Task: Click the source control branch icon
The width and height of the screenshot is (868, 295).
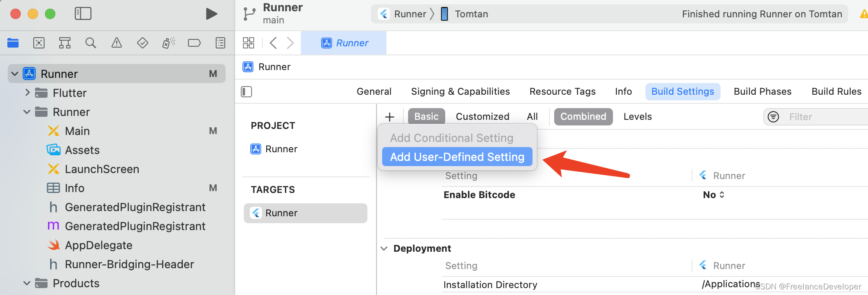Action: [x=249, y=14]
